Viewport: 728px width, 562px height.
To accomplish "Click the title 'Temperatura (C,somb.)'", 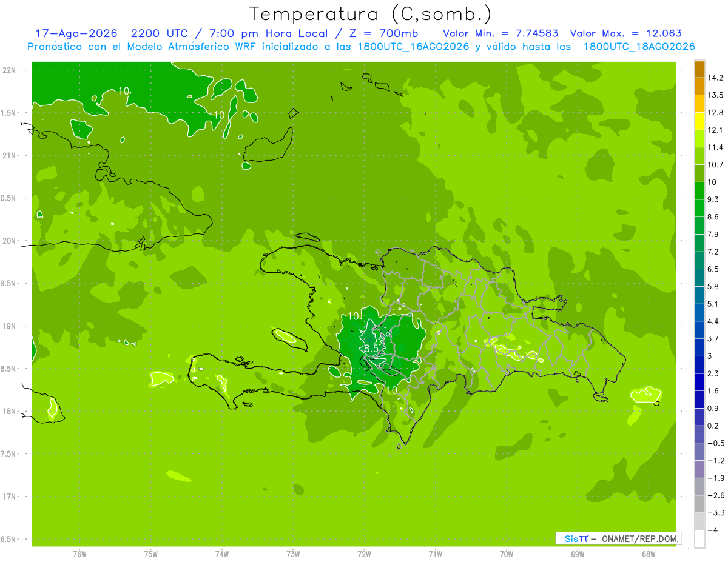I will [371, 15].
